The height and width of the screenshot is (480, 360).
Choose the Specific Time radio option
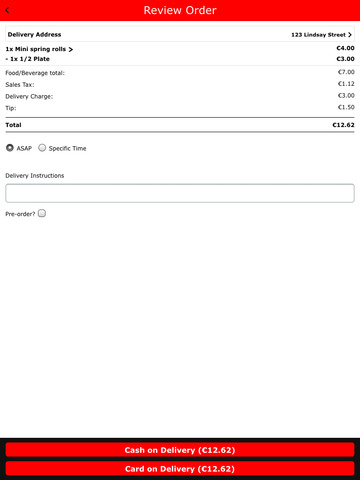[42, 148]
